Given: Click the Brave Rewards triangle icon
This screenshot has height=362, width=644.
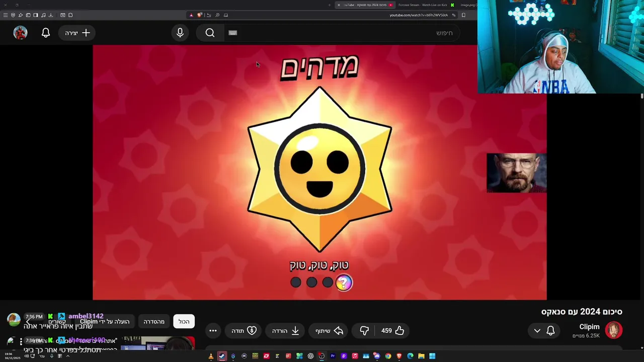Looking at the screenshot, I should [x=191, y=15].
